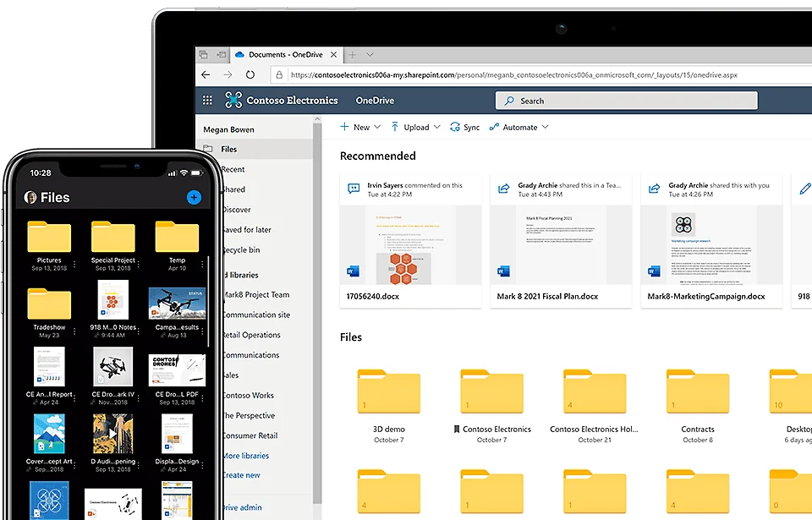Image resolution: width=812 pixels, height=520 pixels.
Task: Open the Pictures folder on the phone
Action: click(x=49, y=237)
